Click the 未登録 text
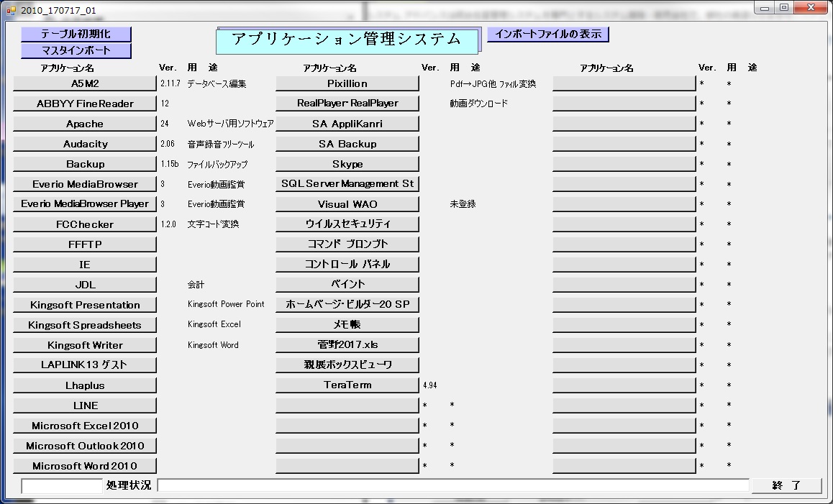This screenshot has height=504, width=833. 463,204
